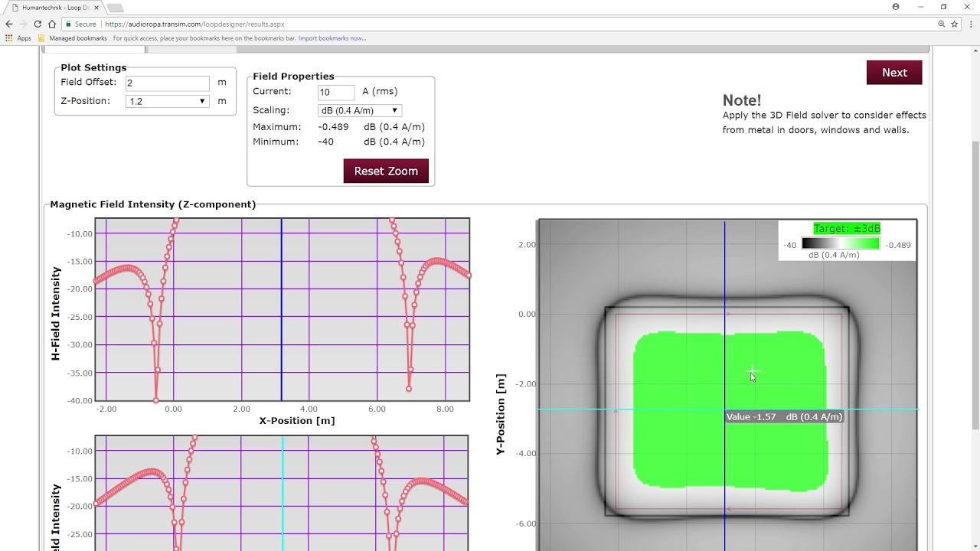980x551 pixels.
Task: Click the Y-Position [m] axis label
Action: pyautogui.click(x=501, y=414)
